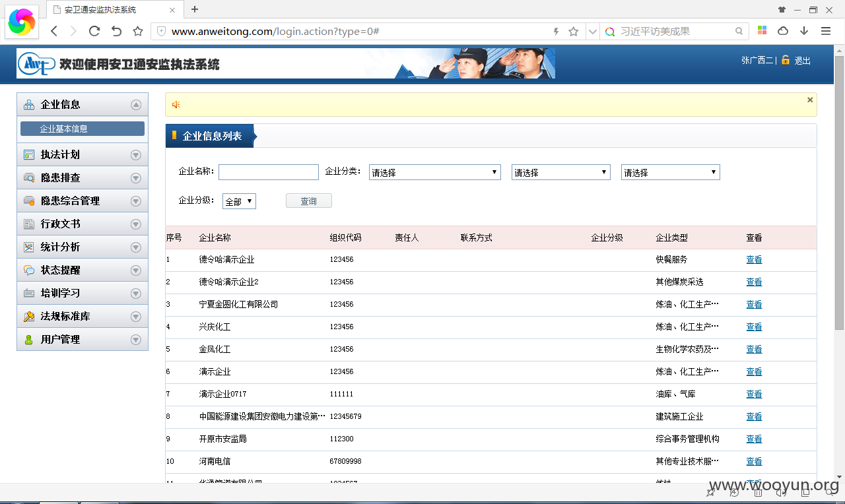Click the 组织代码 column header
Screen dimensions: 845x504
tap(346, 237)
